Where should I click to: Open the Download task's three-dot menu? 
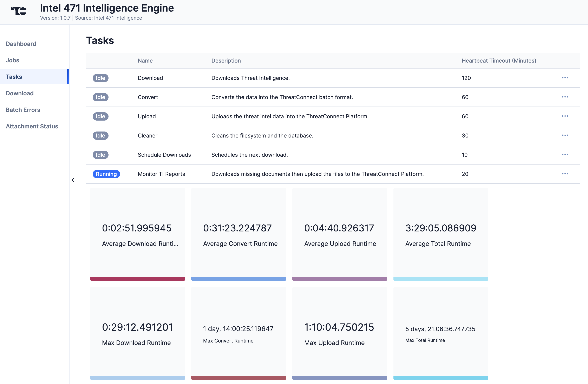tap(565, 78)
